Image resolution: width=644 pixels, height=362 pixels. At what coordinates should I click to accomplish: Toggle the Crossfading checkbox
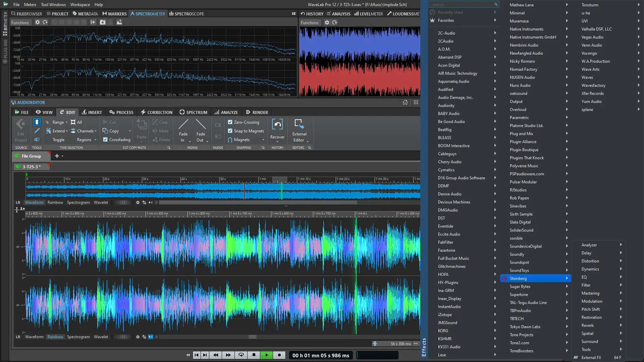105,140
